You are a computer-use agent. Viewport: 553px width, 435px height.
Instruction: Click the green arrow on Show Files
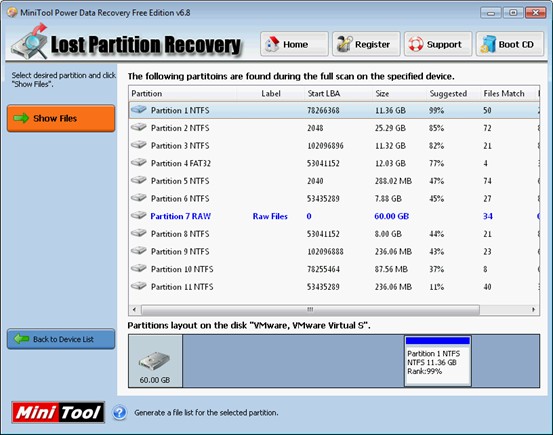click(x=21, y=118)
